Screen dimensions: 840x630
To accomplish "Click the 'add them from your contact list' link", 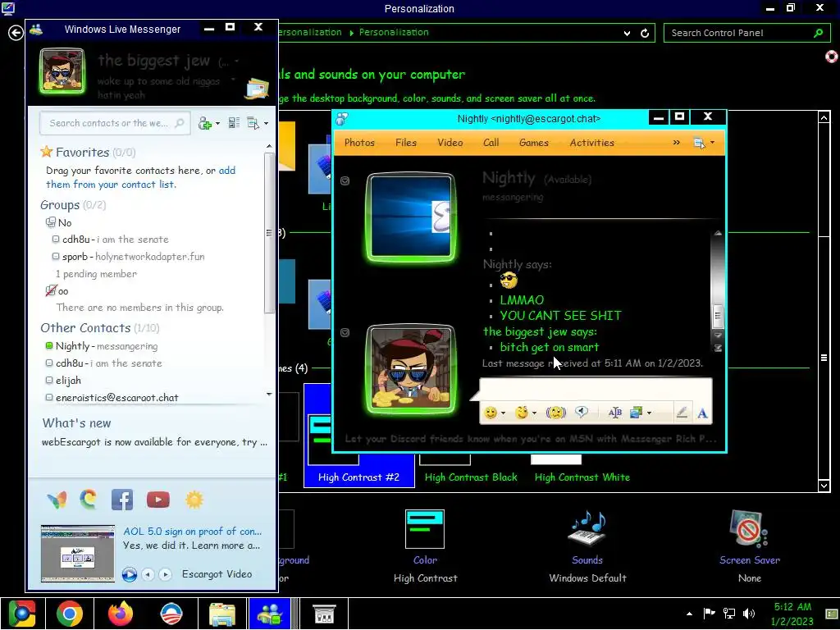I will pos(140,177).
